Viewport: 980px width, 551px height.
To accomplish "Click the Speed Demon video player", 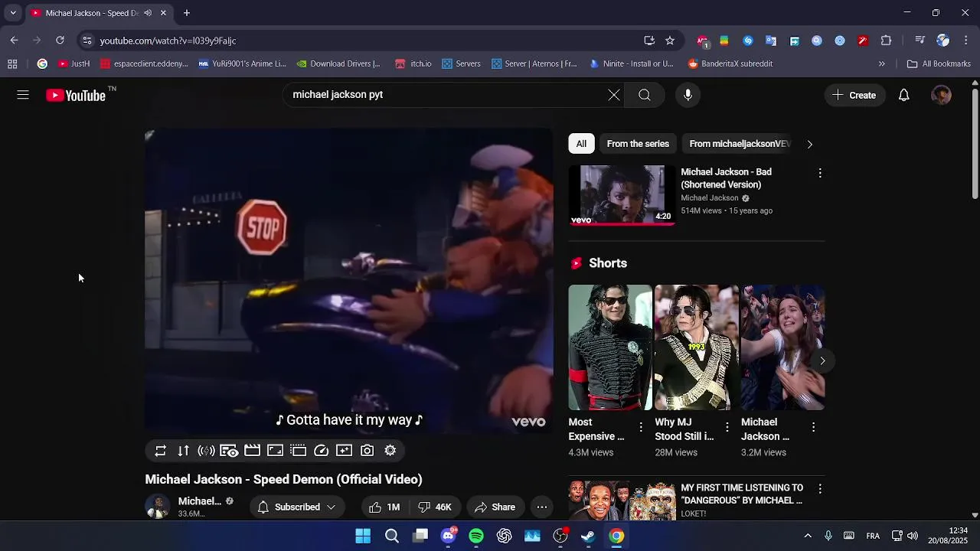I will [349, 281].
